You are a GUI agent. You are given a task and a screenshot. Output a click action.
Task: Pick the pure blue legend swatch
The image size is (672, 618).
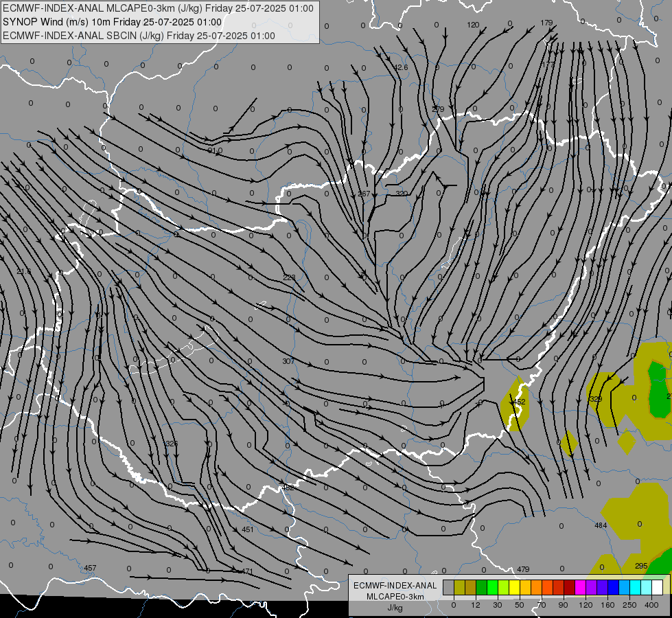(614, 588)
